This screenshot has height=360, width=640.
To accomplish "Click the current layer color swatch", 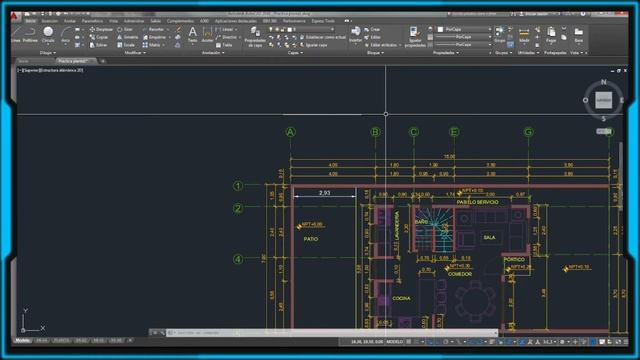I will pos(289,29).
